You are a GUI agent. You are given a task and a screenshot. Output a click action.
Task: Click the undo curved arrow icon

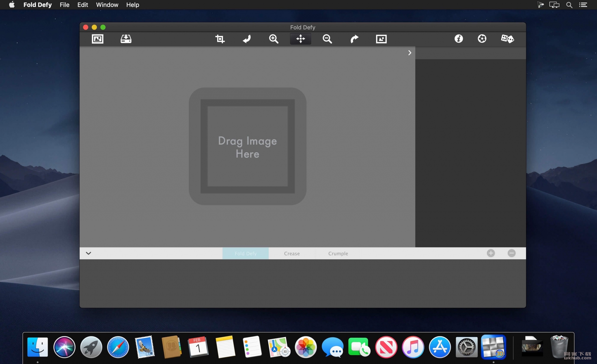(x=247, y=39)
